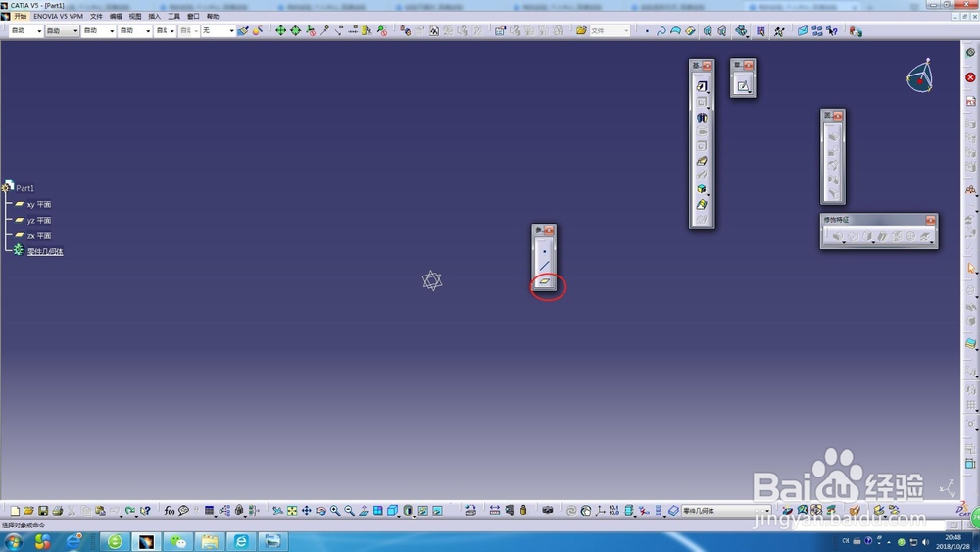Select yz 平面 in the specification tree
Viewport: 980px width, 552px height.
pos(39,220)
